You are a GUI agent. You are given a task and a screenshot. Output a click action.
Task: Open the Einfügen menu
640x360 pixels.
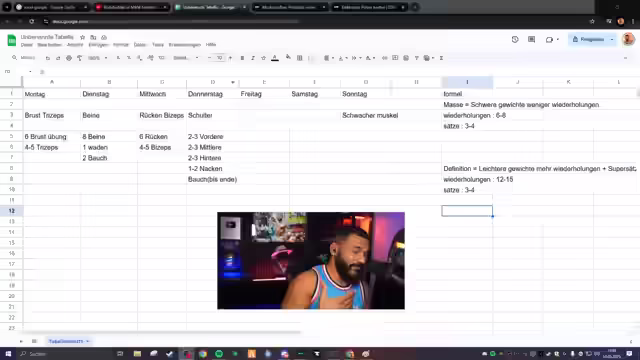98,45
